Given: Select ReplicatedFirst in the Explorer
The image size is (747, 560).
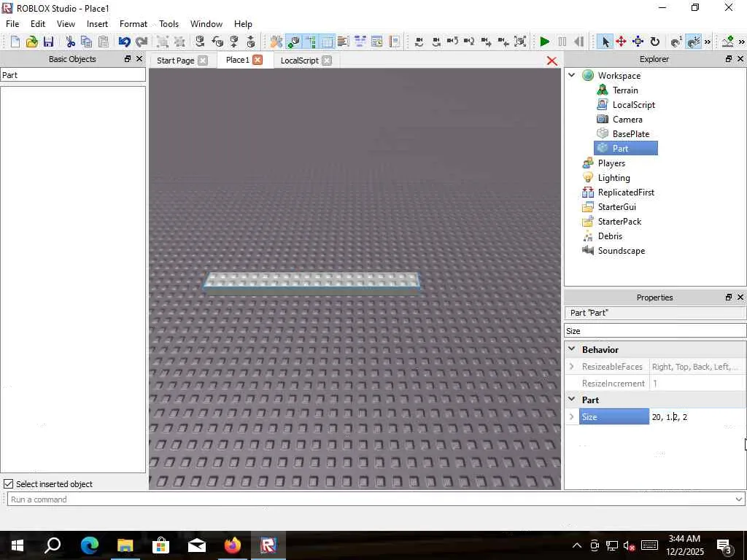Looking at the screenshot, I should pos(626,192).
